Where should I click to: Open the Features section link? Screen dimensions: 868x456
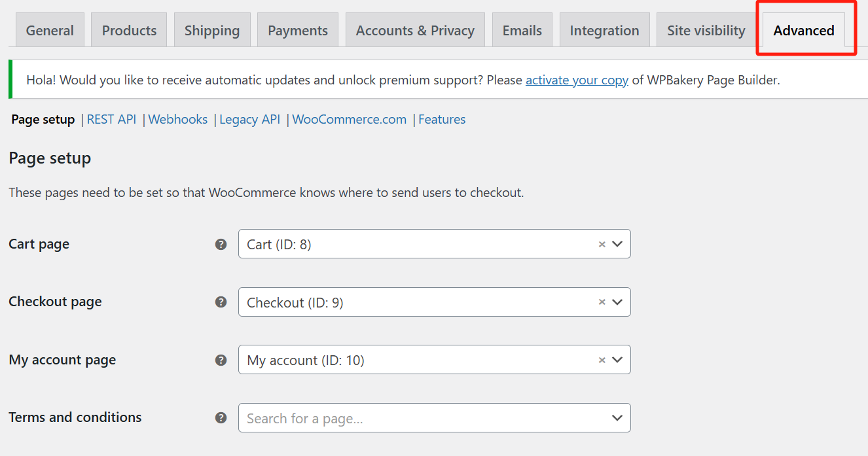coord(442,119)
